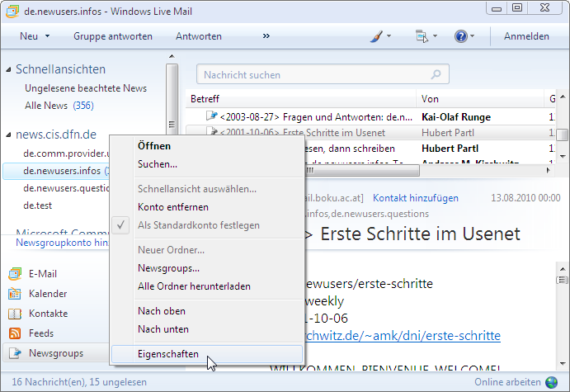The width and height of the screenshot is (570, 392).
Task: Select the de.test newsgroup
Action: pyautogui.click(x=37, y=205)
